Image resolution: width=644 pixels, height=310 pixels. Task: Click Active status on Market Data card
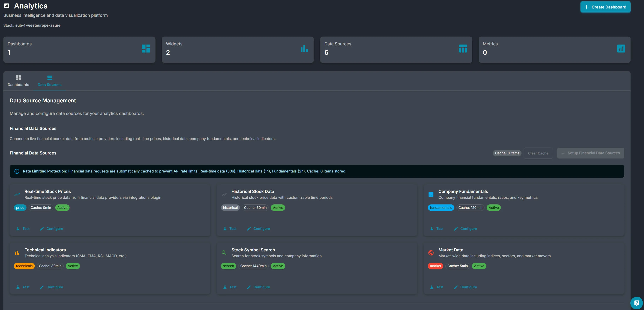pos(479,266)
